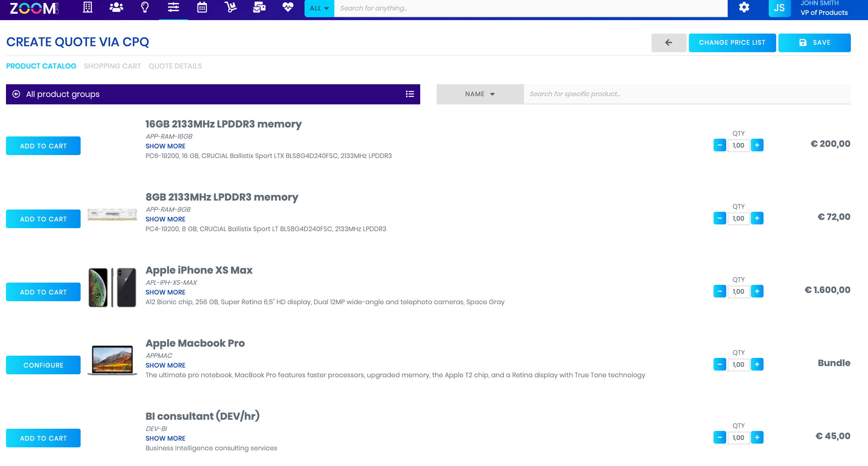Click the hand truck products icon
The width and height of the screenshot is (868, 466).
point(230,7)
